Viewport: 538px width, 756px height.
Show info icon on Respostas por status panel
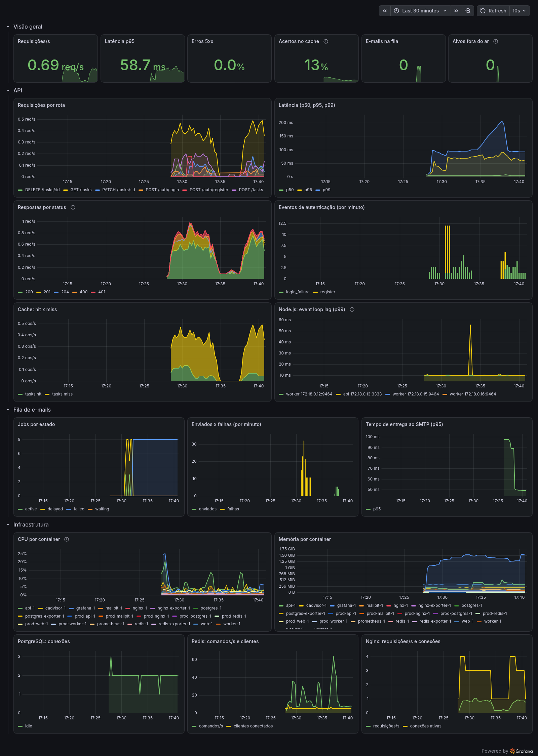point(73,207)
